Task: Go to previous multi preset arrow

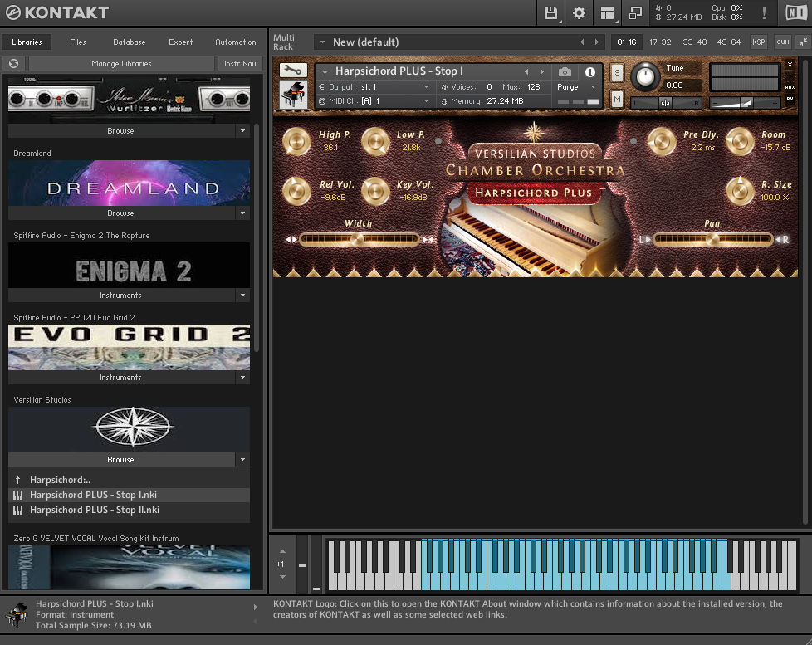Action: 582,42
